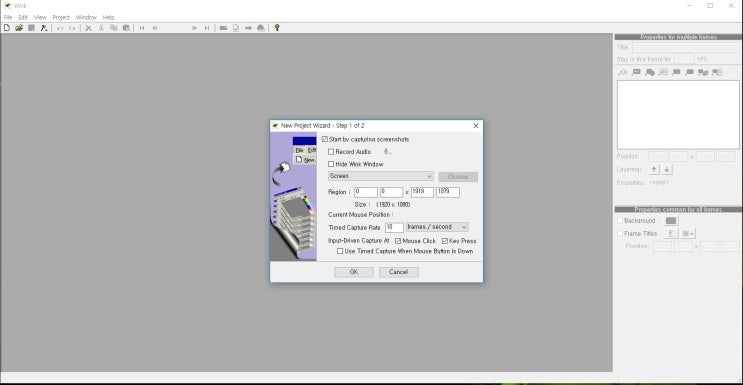Click the Stay in this frame for field
743x385 pixels.
point(684,59)
